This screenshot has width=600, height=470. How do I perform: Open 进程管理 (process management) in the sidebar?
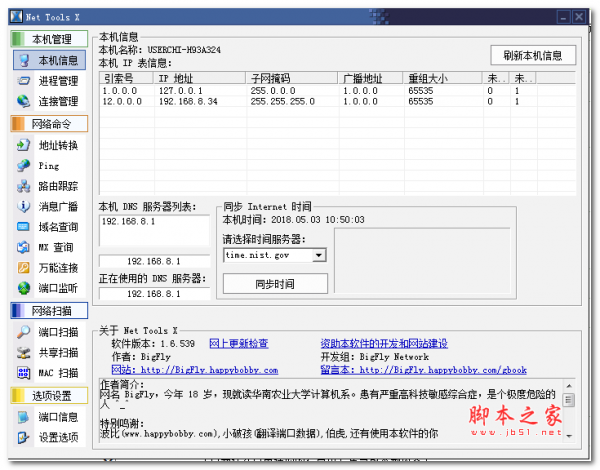[57, 81]
